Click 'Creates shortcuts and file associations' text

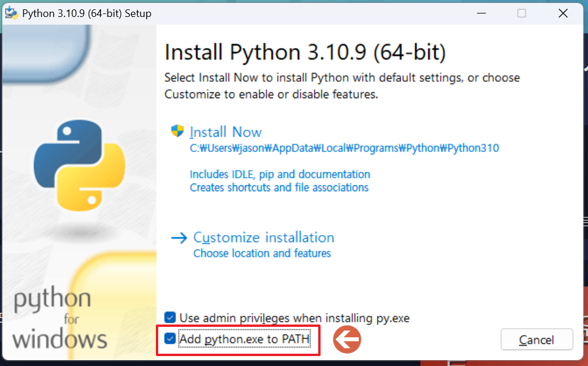[279, 187]
